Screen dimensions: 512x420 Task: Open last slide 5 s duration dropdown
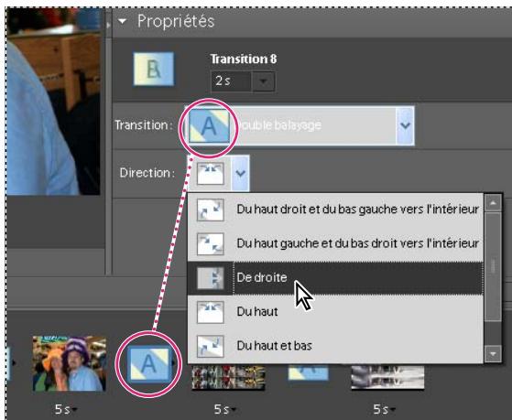(393, 410)
